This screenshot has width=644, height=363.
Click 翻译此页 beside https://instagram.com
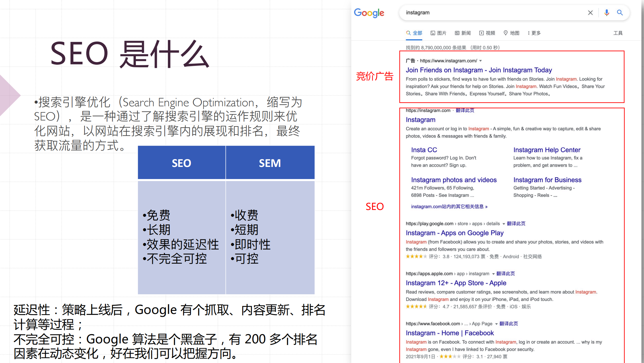[x=465, y=110]
